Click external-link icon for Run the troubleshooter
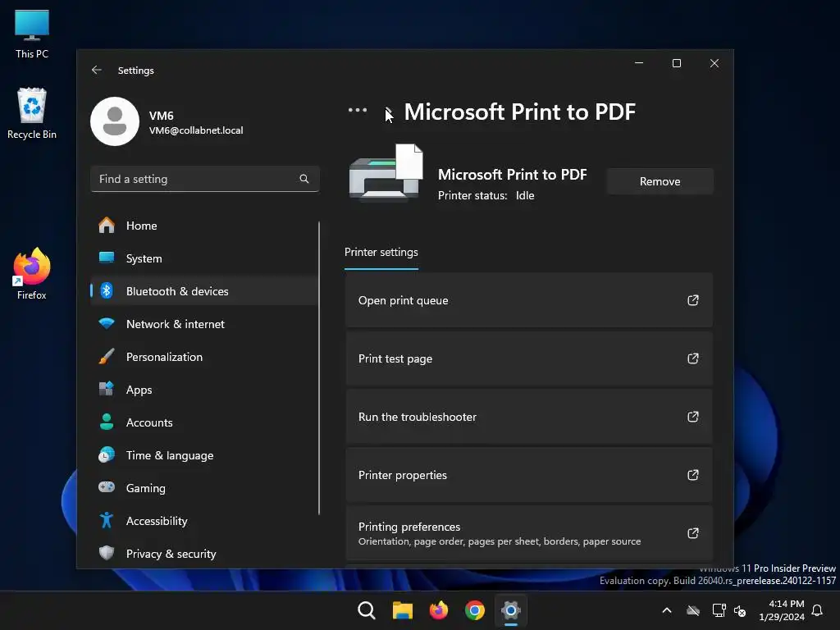Viewport: 840px width, 630px height. [x=692, y=416]
